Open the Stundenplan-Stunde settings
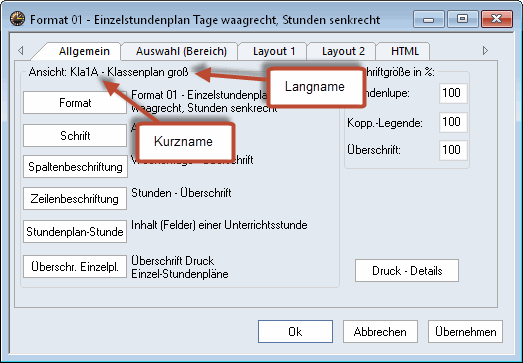 [75, 231]
